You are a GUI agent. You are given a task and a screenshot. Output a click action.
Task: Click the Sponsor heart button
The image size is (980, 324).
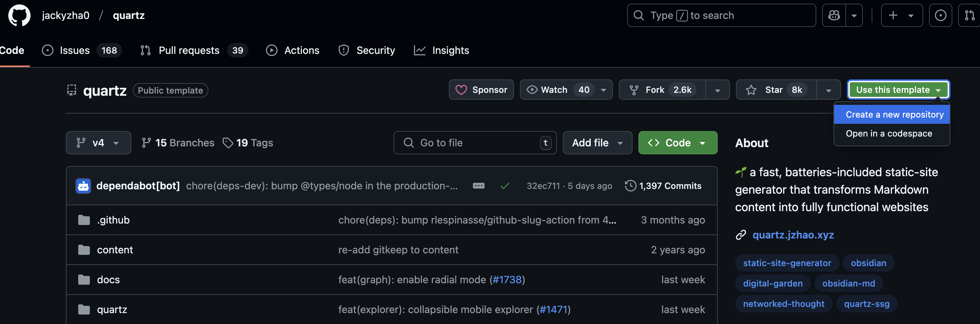pos(481,90)
